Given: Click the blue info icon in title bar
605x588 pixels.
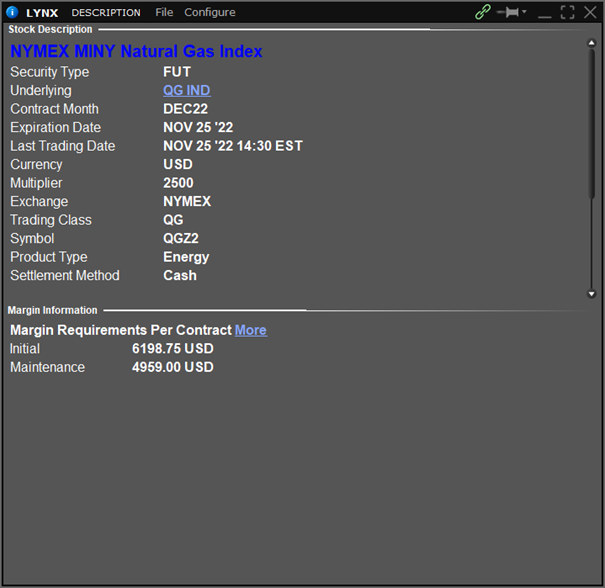Looking at the screenshot, I should coord(12,12).
